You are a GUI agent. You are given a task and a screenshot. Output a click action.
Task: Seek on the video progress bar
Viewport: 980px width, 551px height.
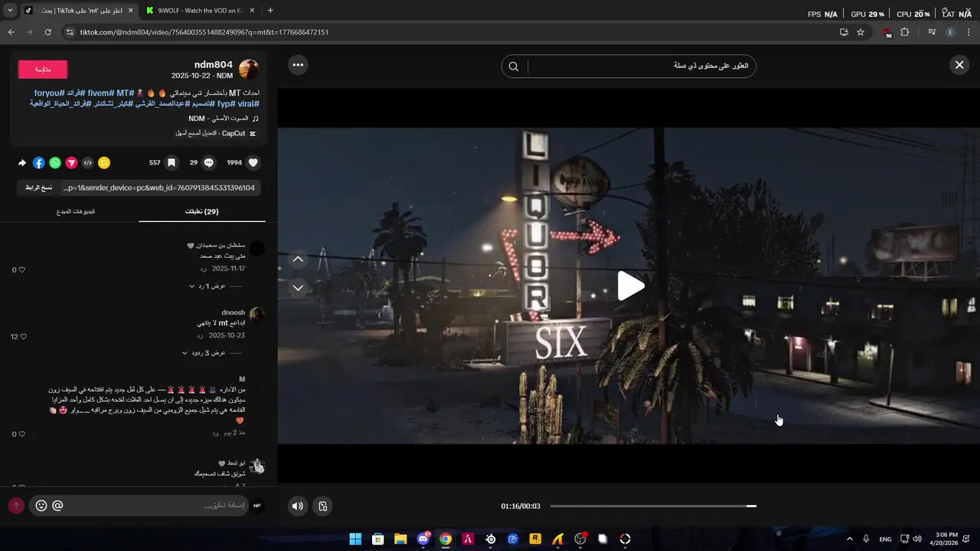coord(653,506)
